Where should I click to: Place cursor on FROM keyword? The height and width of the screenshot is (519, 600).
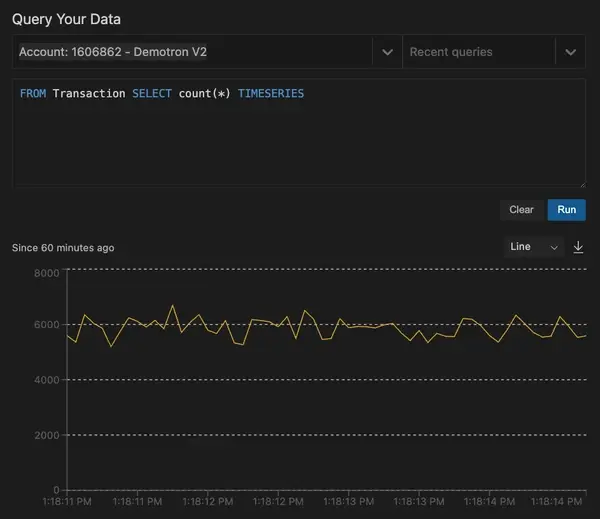[32, 94]
